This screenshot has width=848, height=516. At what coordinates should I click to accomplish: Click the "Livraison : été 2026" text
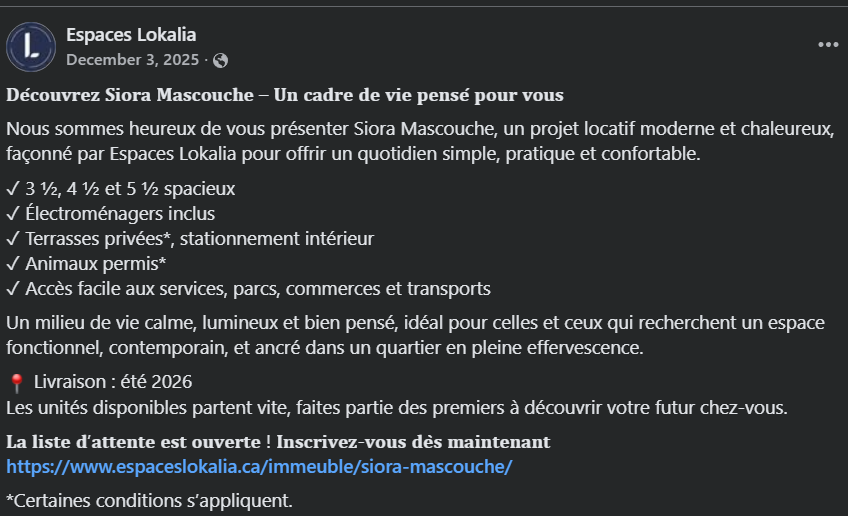click(112, 382)
